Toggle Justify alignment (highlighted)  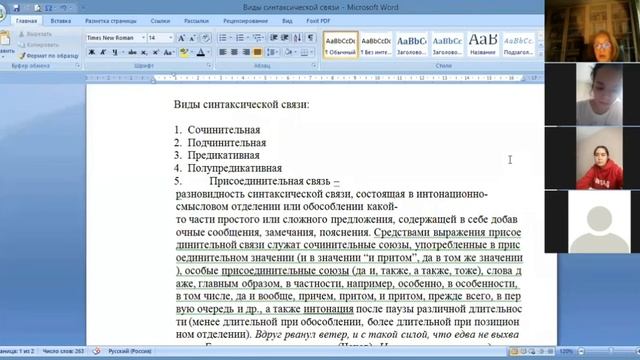coord(257,52)
